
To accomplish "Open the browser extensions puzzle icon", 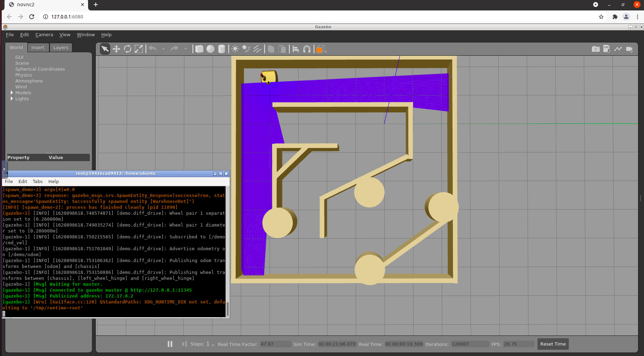I will tap(615, 17).
